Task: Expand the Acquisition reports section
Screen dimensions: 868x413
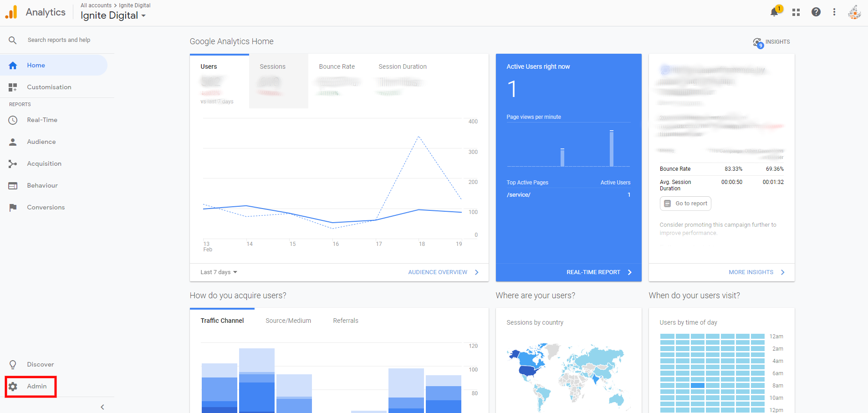Action: point(44,164)
